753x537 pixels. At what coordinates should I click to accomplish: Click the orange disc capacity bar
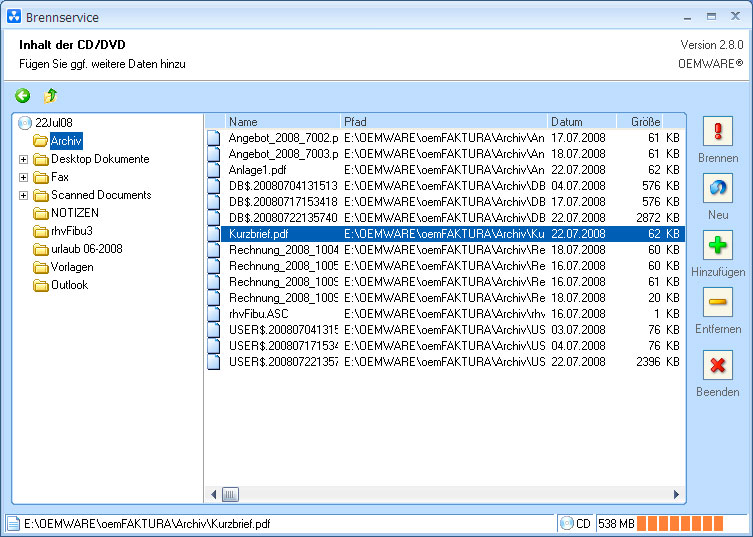(x=680, y=524)
